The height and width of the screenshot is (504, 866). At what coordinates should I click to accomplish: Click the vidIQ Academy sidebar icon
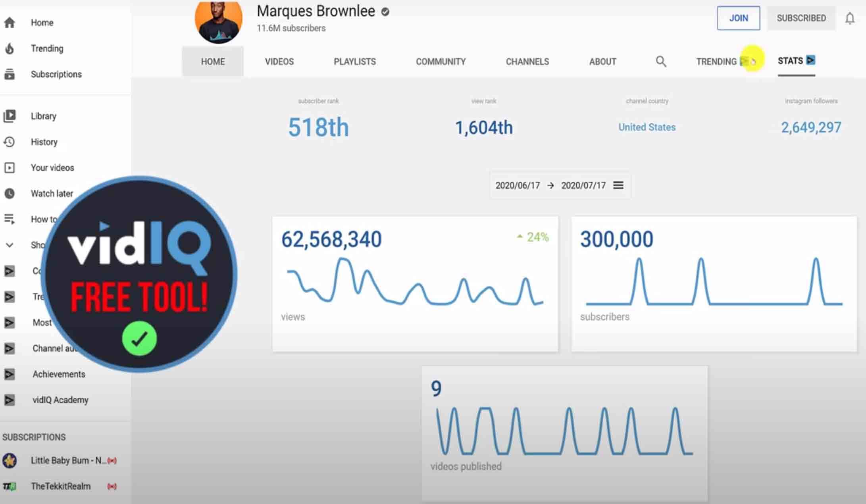(10, 400)
